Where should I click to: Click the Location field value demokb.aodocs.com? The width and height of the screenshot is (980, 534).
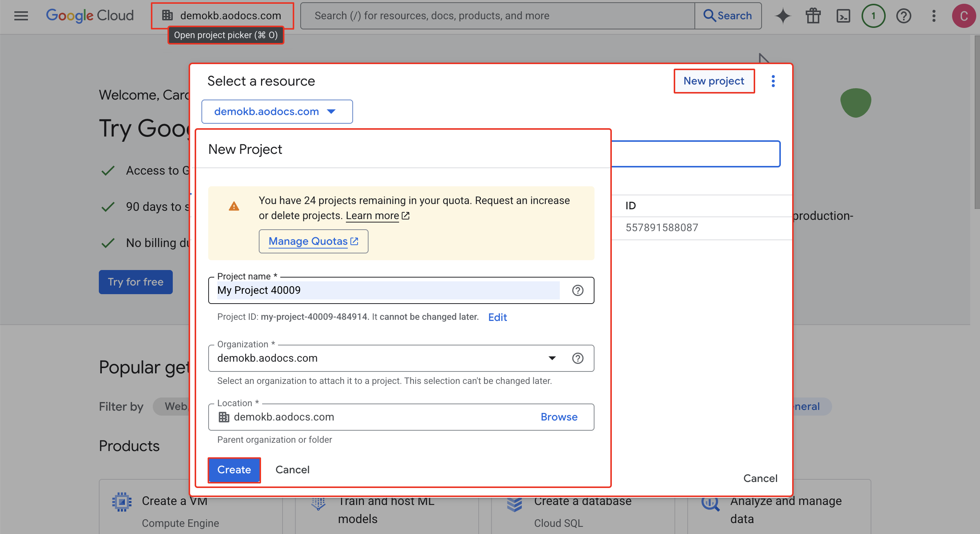(284, 417)
